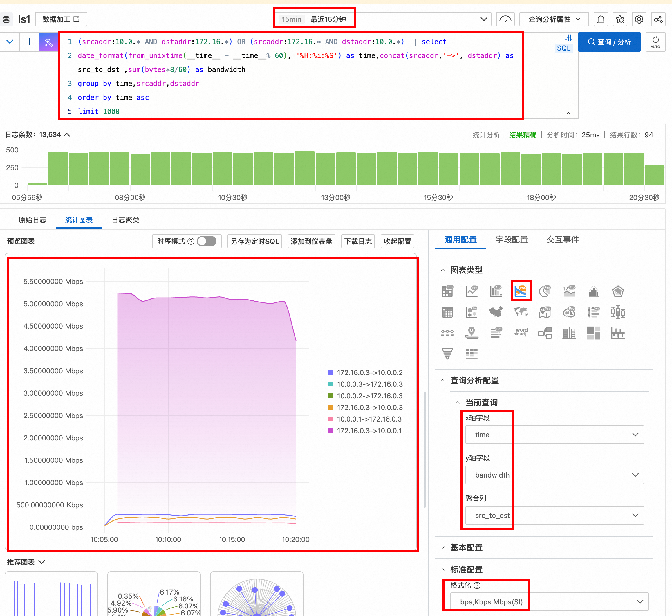
Task: Click the plus add query icon
Action: (x=29, y=42)
